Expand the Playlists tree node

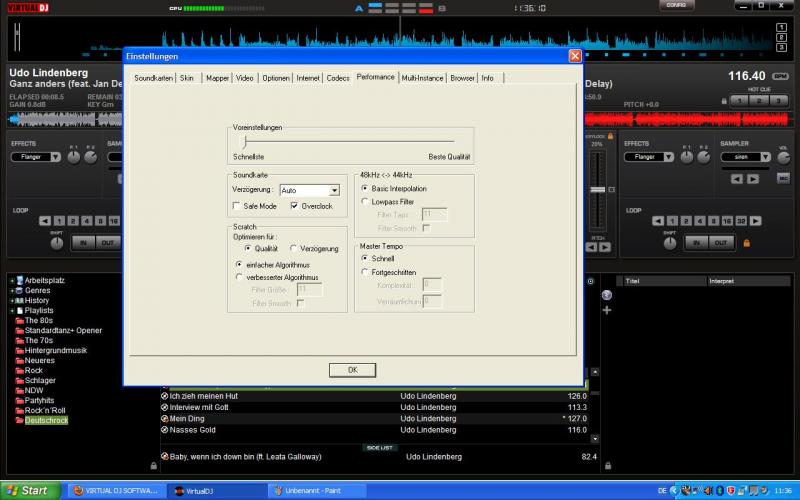[12, 311]
